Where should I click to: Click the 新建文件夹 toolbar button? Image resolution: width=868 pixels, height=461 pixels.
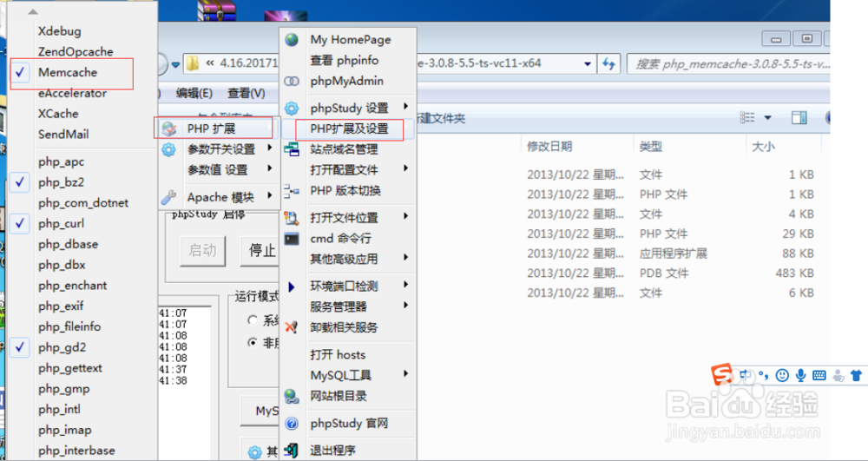[x=441, y=118]
